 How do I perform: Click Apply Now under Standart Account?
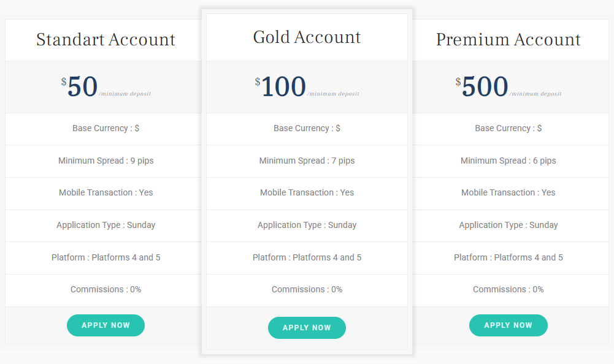pyautogui.click(x=106, y=325)
